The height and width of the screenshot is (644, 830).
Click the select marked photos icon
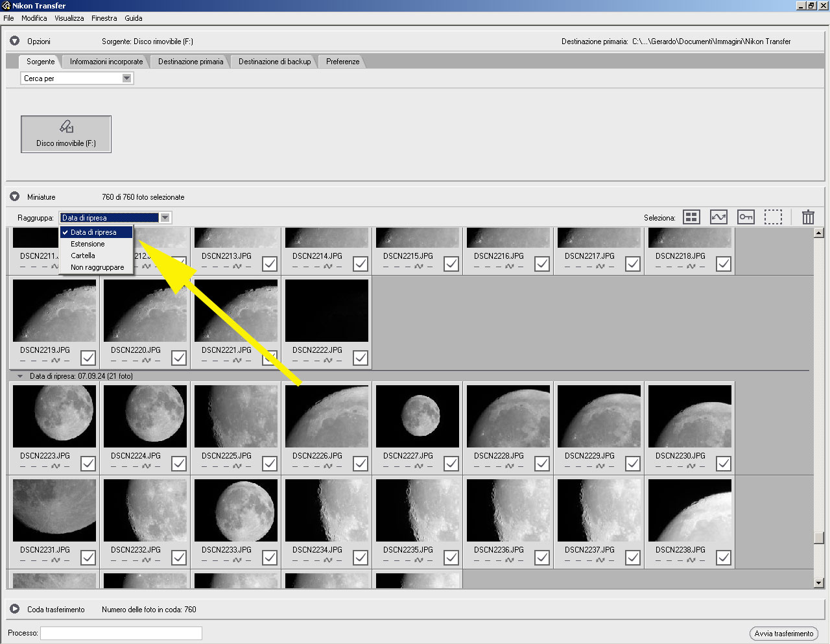[718, 217]
